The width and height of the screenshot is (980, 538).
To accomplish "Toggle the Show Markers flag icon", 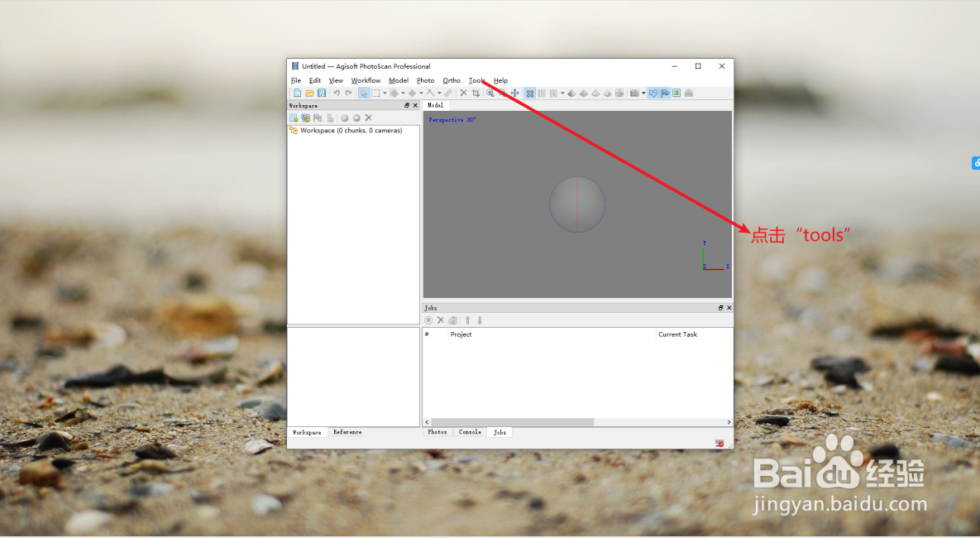I will (665, 93).
